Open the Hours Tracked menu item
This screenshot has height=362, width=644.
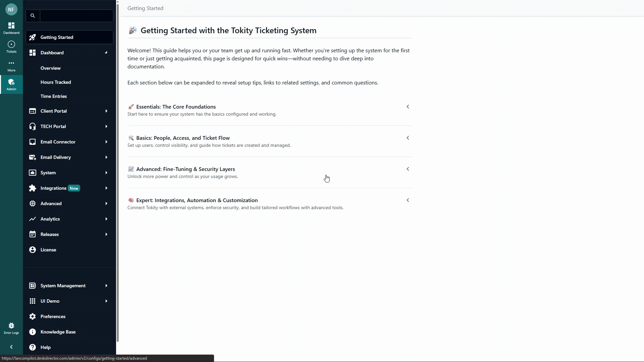pos(56,82)
